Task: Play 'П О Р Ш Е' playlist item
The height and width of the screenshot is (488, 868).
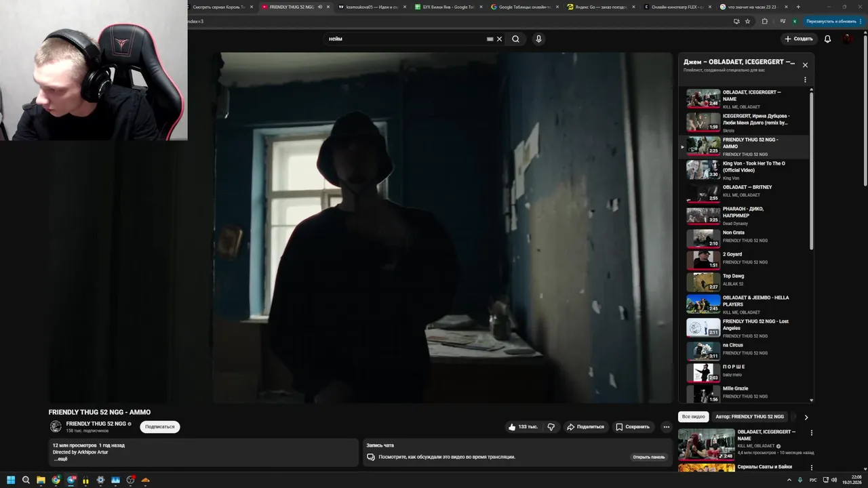Action: [745, 372]
